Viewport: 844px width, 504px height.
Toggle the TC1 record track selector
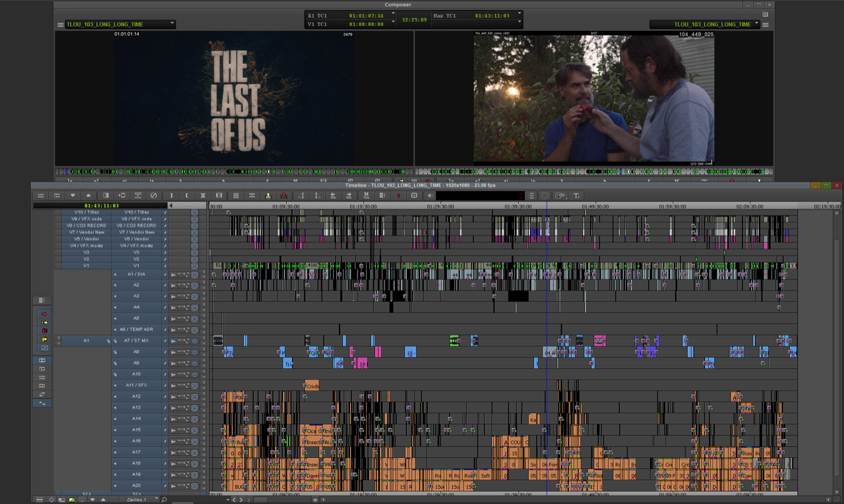point(136,494)
